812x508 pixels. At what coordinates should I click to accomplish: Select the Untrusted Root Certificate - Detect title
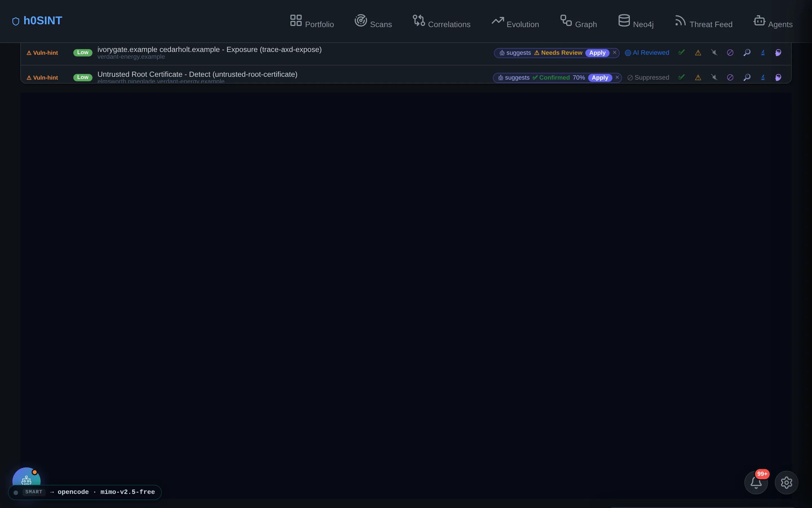197,74
